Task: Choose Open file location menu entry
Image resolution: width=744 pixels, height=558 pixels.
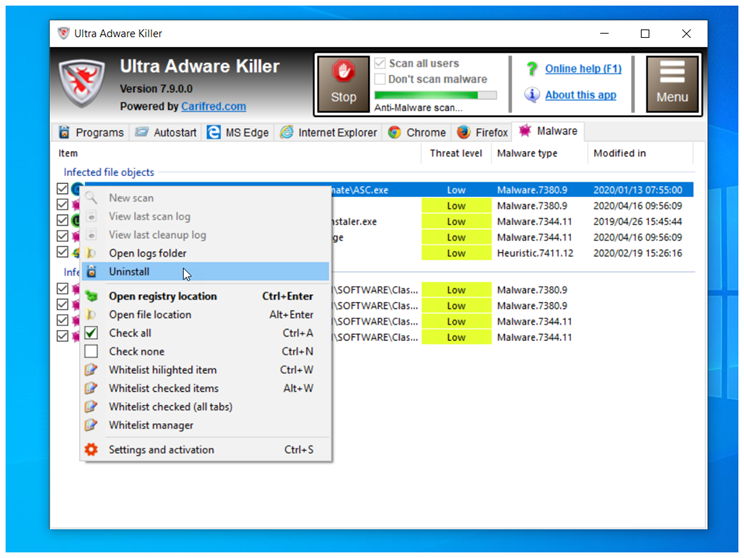Action: (x=205, y=315)
